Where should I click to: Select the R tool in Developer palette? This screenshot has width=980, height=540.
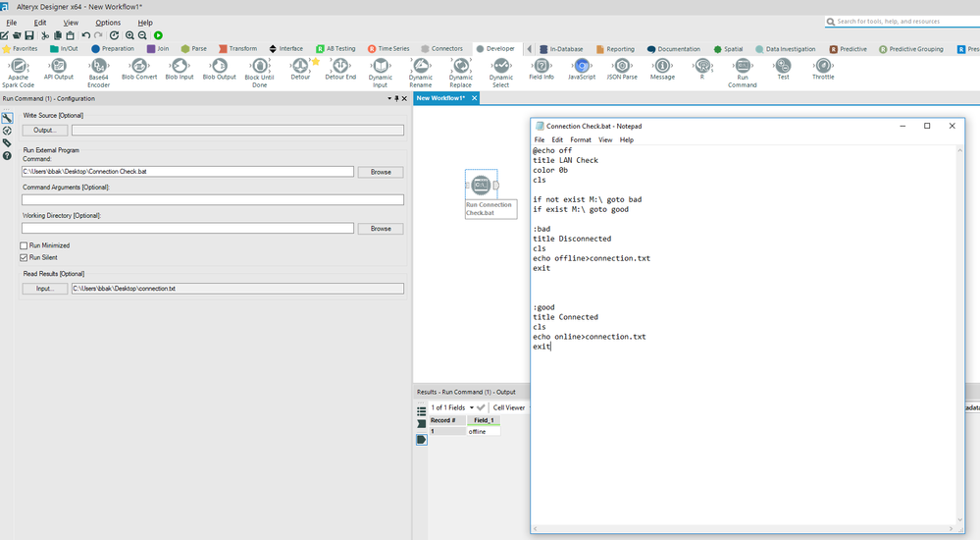click(x=701, y=70)
